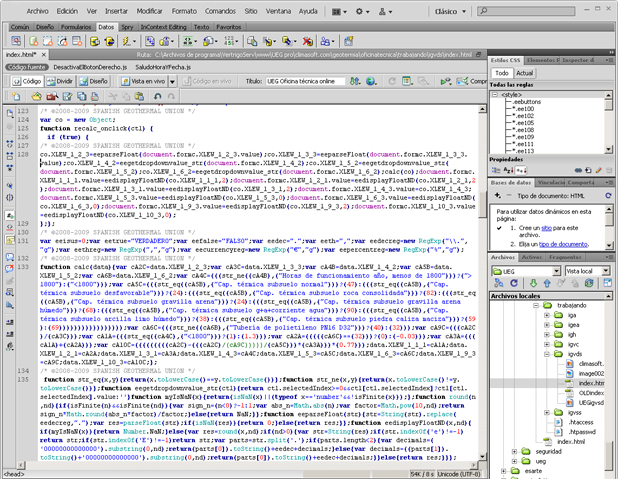The height and width of the screenshot is (479, 618).
Task: Open the gear extension manager dropdown
Action: tap(362, 11)
